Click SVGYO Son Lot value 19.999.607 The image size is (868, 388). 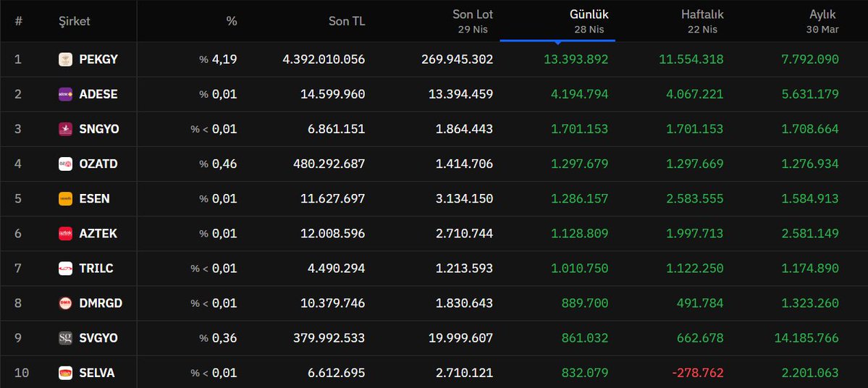[x=461, y=338]
